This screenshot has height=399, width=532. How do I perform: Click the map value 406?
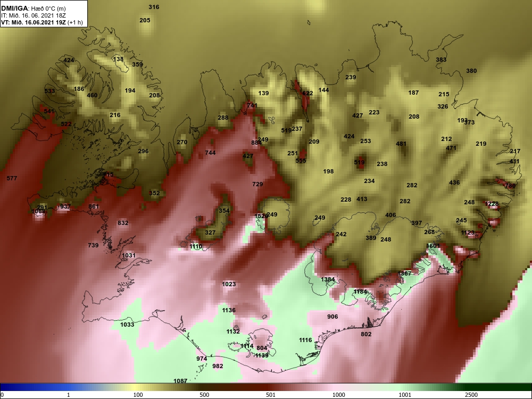391,215
